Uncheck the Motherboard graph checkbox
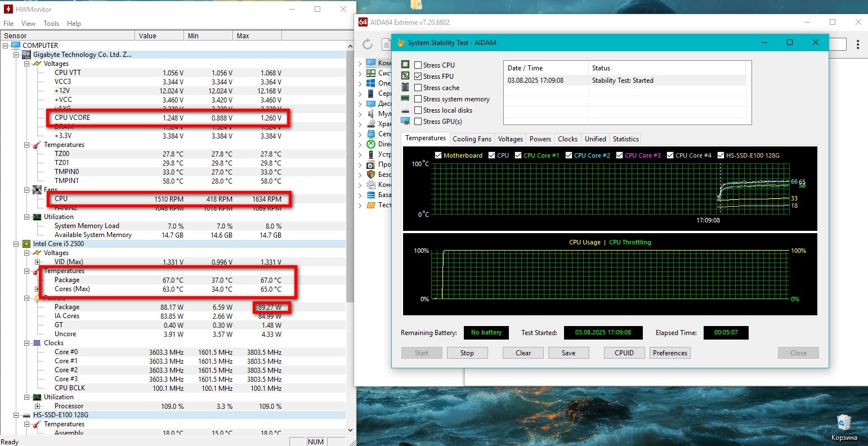 (x=439, y=155)
